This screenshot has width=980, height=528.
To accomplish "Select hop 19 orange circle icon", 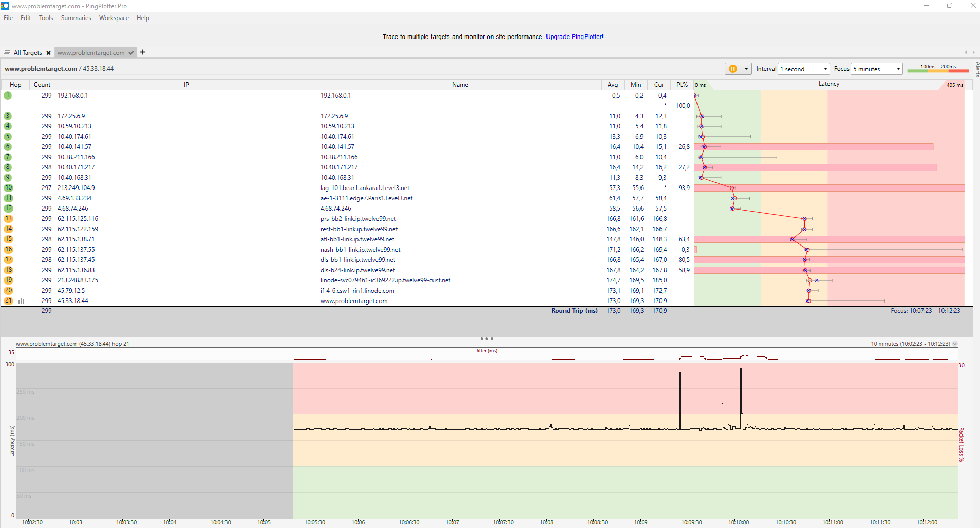I will click(8, 280).
